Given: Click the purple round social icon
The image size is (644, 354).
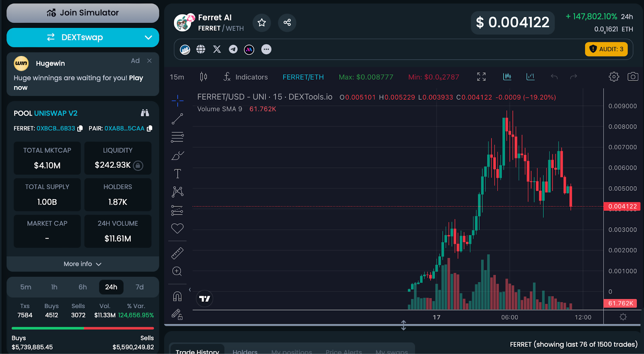Looking at the screenshot, I should (x=249, y=49).
